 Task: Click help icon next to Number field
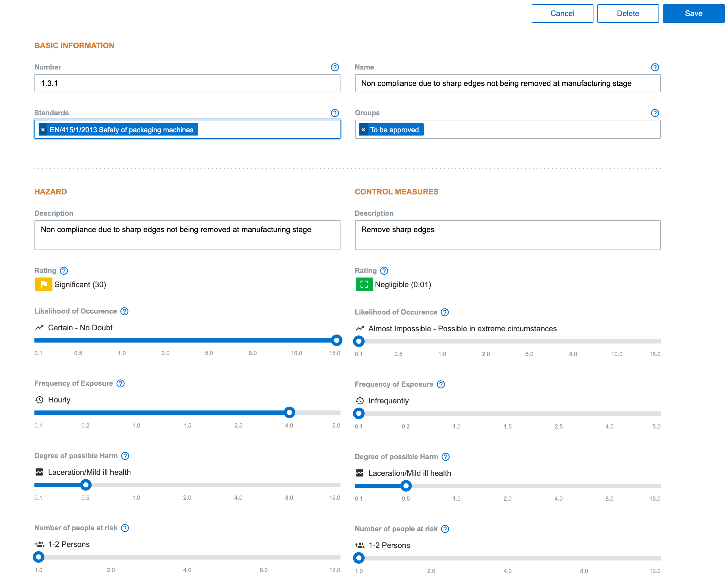[x=334, y=67]
